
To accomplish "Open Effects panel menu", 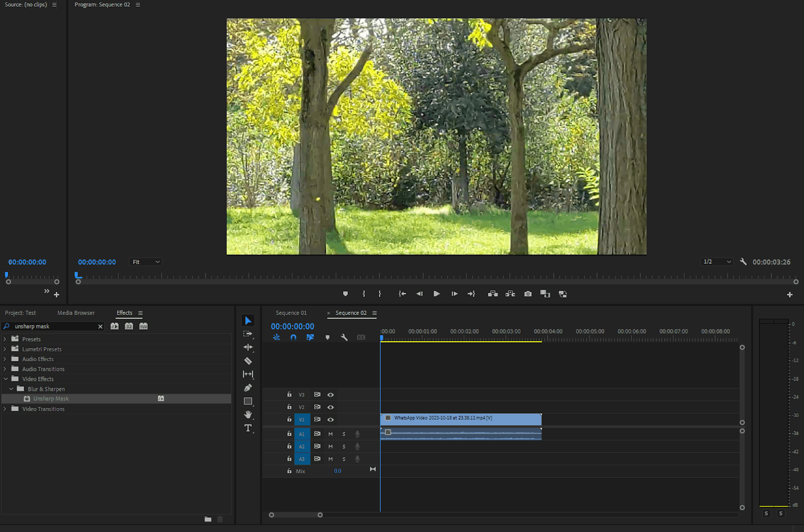I will (141, 313).
